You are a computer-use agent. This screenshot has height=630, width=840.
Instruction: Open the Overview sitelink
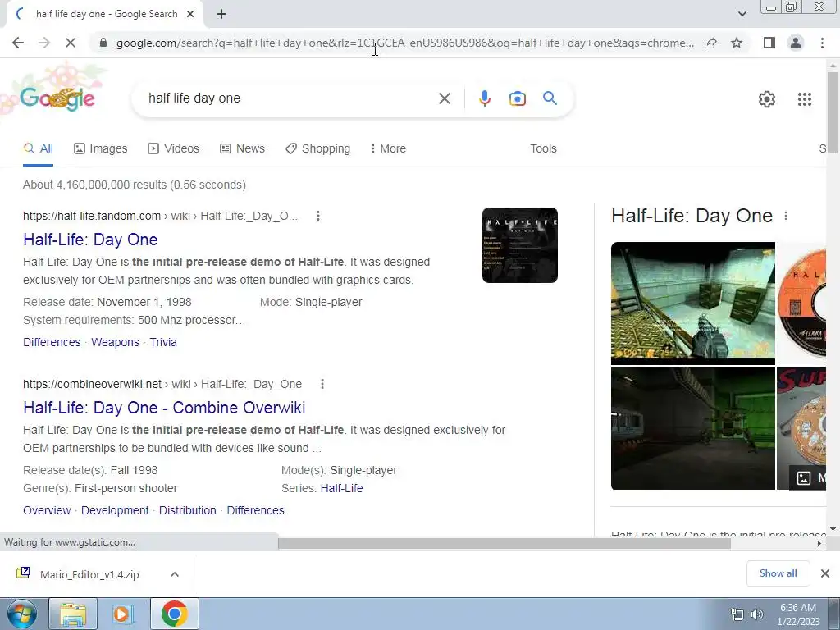point(47,510)
